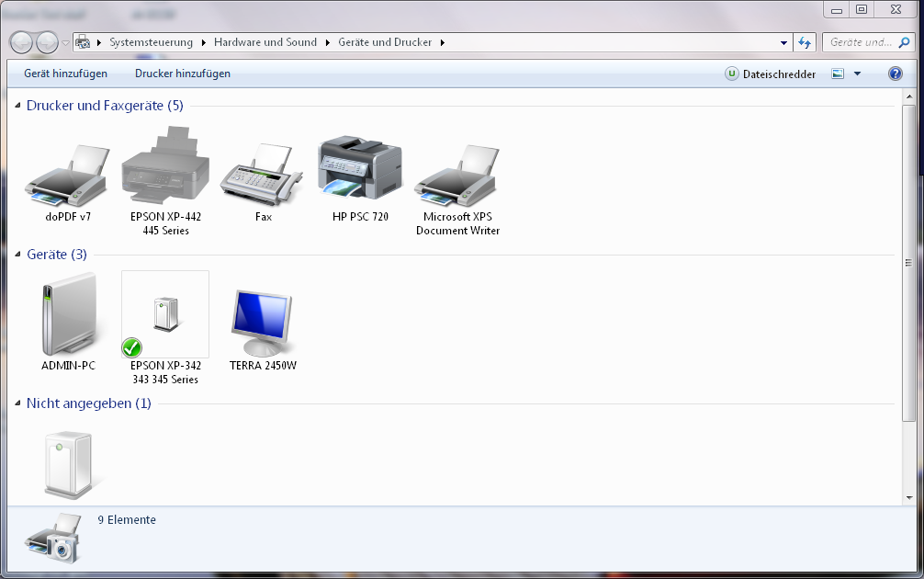Collapse the Drucker und Faxgeräte group
Viewport: 924px width, 579px height.
point(17,106)
